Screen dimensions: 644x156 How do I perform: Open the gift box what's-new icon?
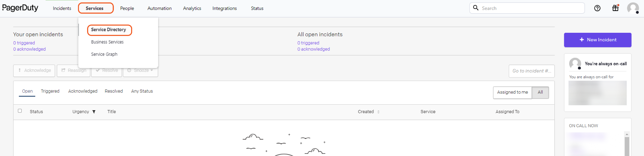[x=615, y=8]
